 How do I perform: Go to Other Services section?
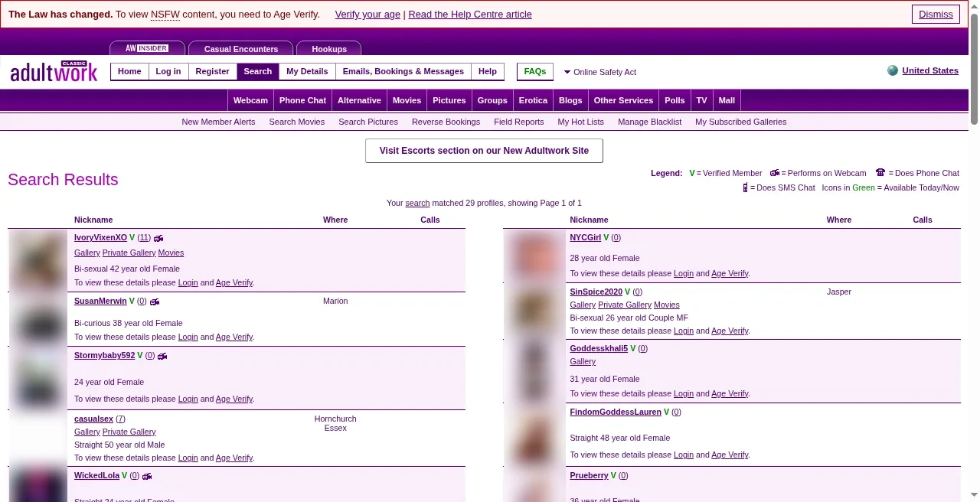pyautogui.click(x=623, y=100)
